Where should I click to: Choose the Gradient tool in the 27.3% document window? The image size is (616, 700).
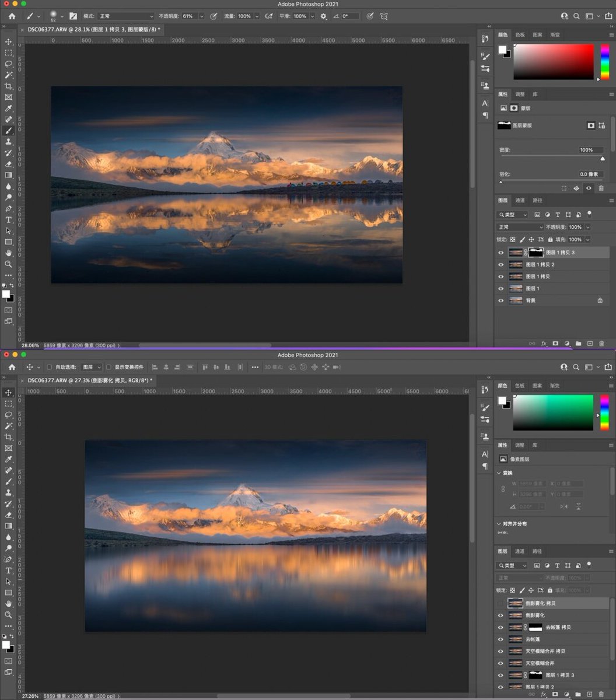point(9,526)
